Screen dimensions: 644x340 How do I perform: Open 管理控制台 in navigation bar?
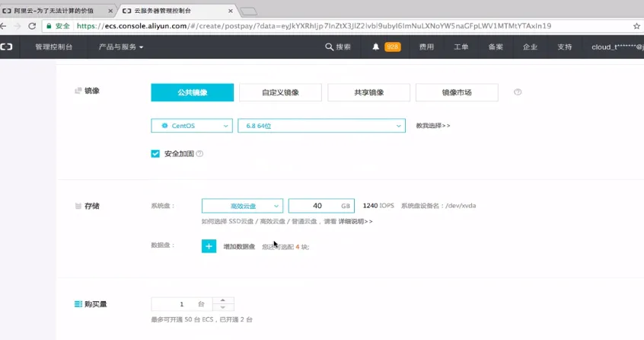[x=54, y=47]
